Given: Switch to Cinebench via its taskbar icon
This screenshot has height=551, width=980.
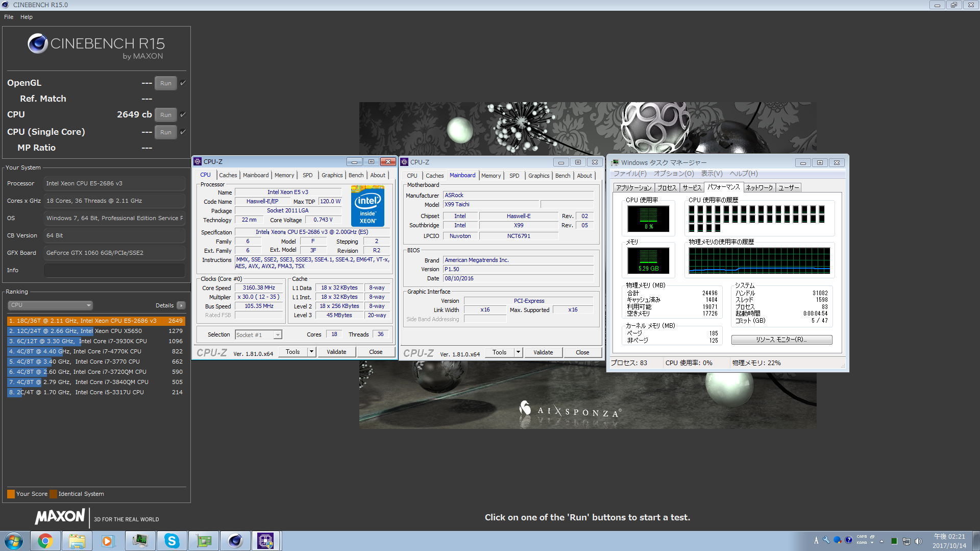Looking at the screenshot, I should (235, 541).
